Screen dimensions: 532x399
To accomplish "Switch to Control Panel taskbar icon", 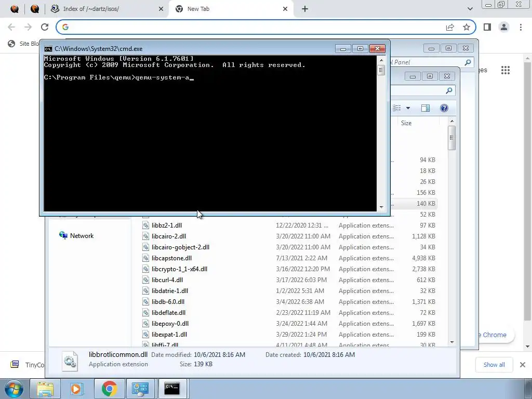I will [x=140, y=389].
